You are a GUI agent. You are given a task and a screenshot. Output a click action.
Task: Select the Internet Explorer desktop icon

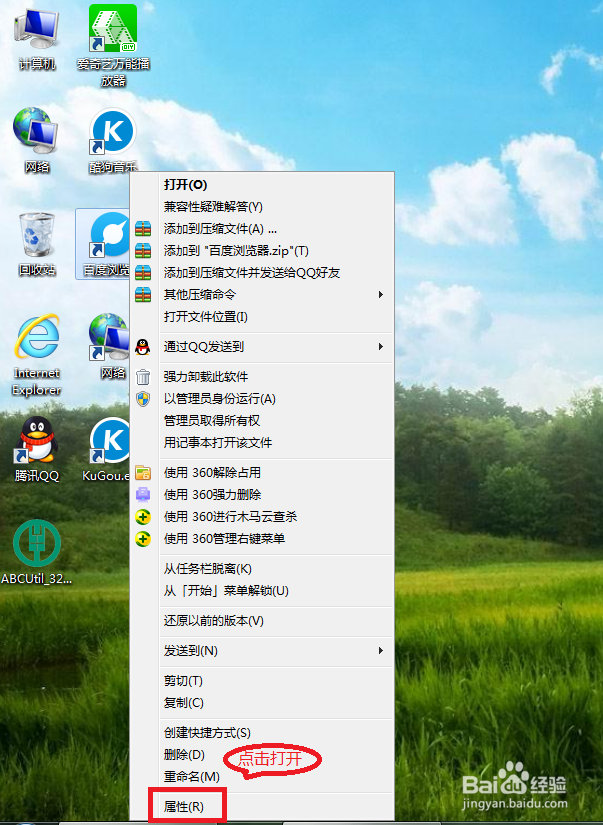pyautogui.click(x=37, y=355)
